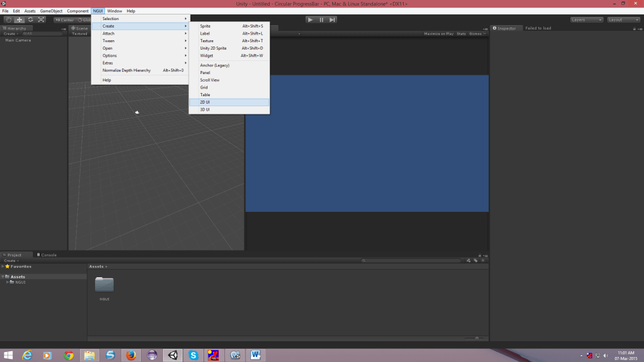The height and width of the screenshot is (362, 644).
Task: Select 3D UI in Create submenu
Action: point(229,109)
